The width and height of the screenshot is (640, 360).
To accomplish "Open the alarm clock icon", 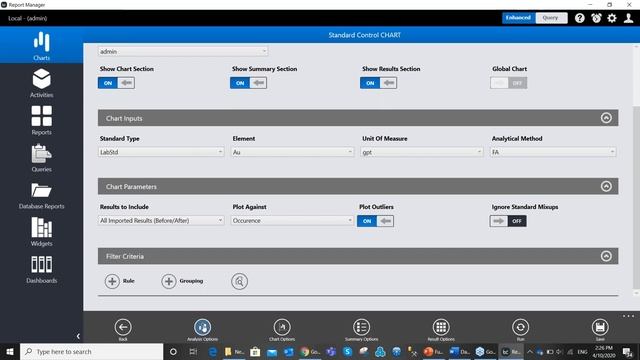I will point(596,18).
